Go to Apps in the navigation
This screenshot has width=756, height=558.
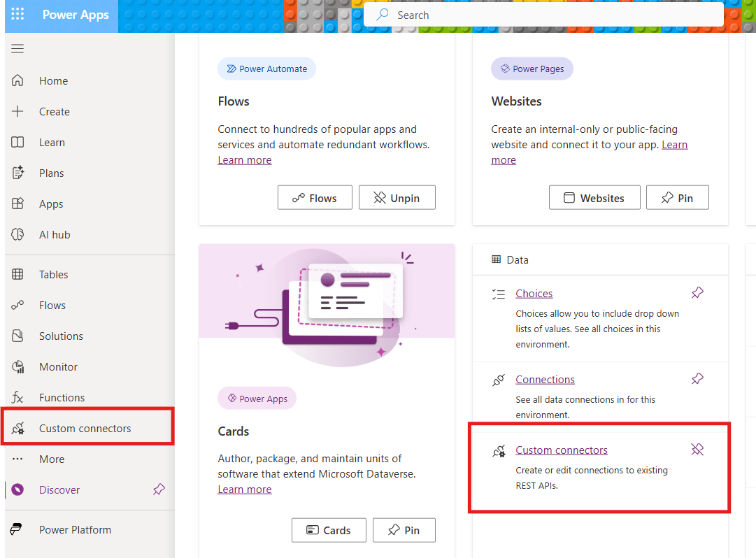(90, 203)
